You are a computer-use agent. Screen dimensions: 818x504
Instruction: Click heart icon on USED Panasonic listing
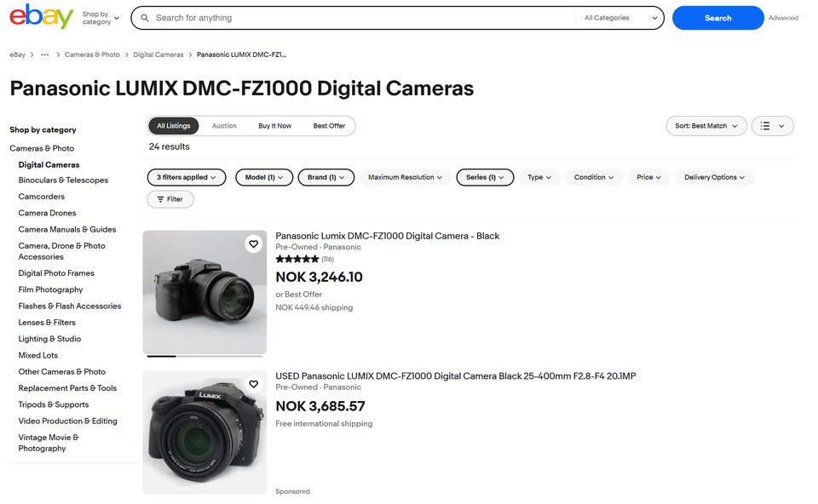253,385
